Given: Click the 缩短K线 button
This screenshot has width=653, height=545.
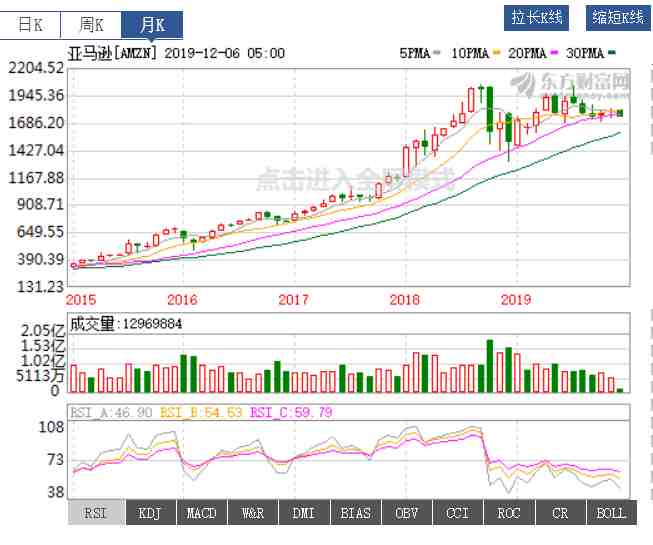Looking at the screenshot, I should pyautogui.click(x=618, y=18).
